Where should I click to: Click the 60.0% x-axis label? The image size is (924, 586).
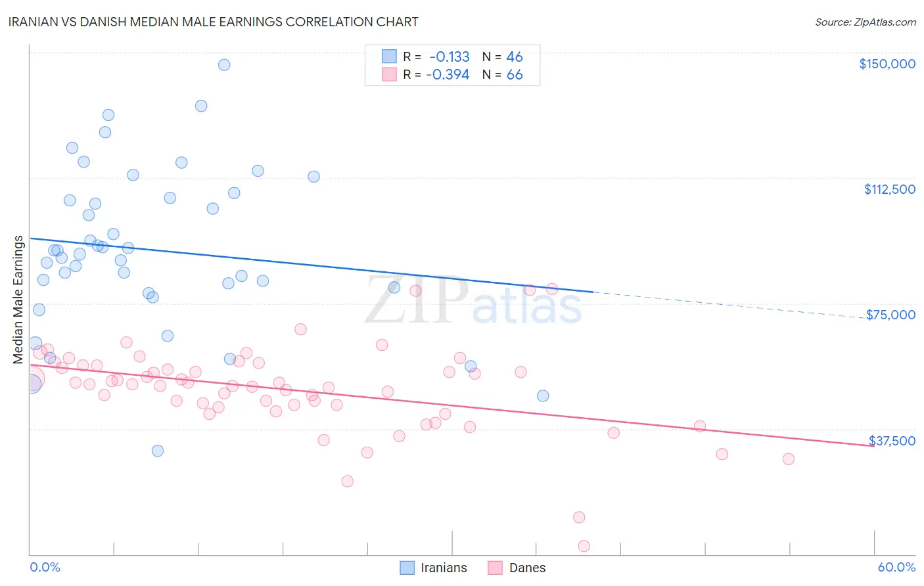tap(896, 567)
